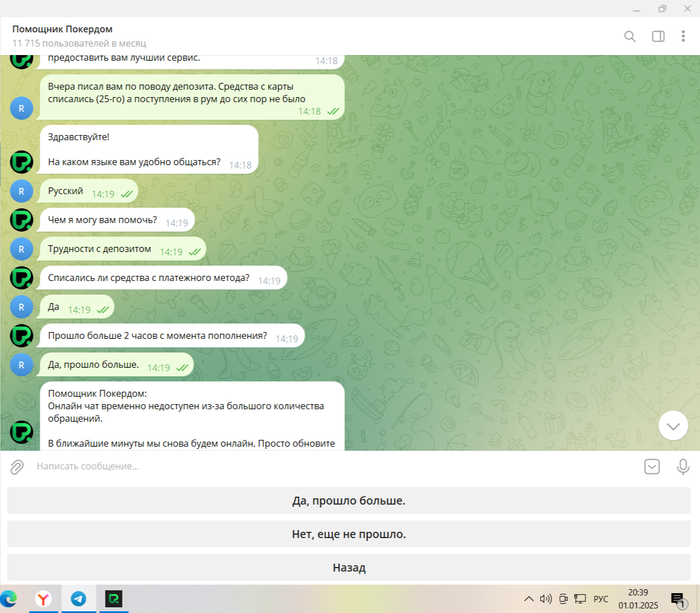
Task: Click the R avatar beside "Да, прошло больше." message
Action: click(21, 365)
